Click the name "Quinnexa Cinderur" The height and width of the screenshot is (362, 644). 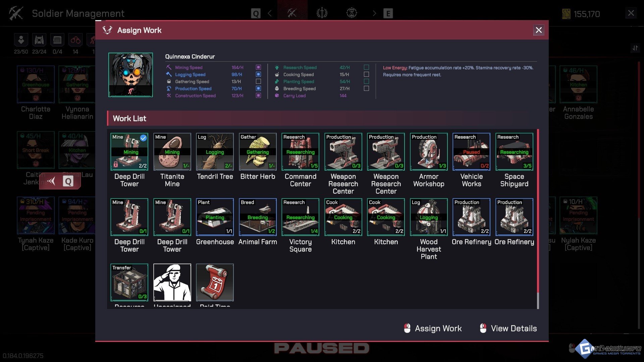190,57
